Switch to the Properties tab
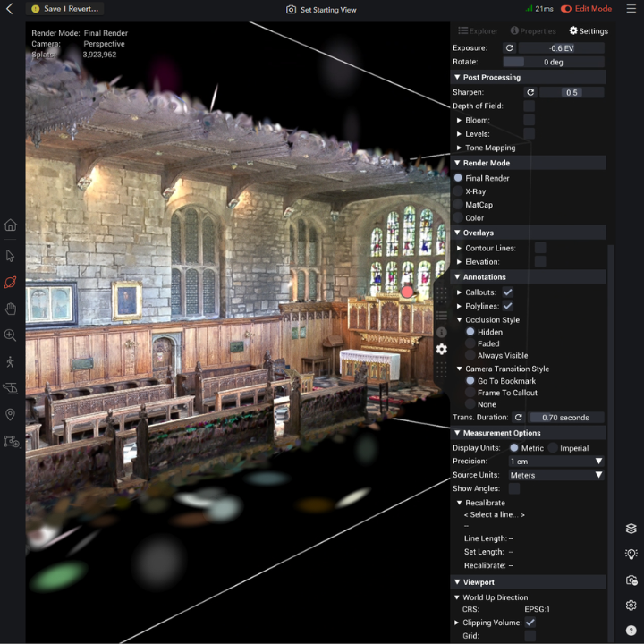 coord(533,30)
